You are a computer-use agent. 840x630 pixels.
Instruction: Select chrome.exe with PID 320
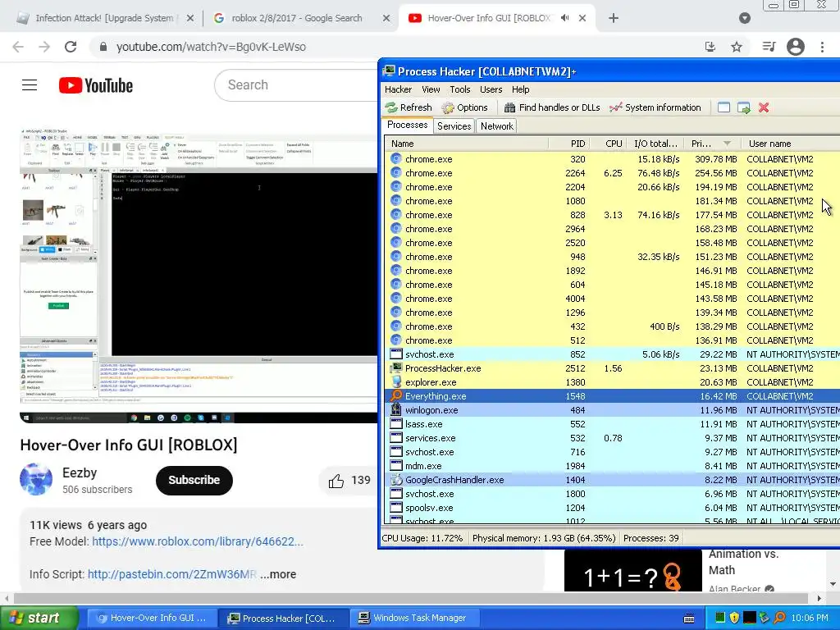pyautogui.click(x=612, y=159)
